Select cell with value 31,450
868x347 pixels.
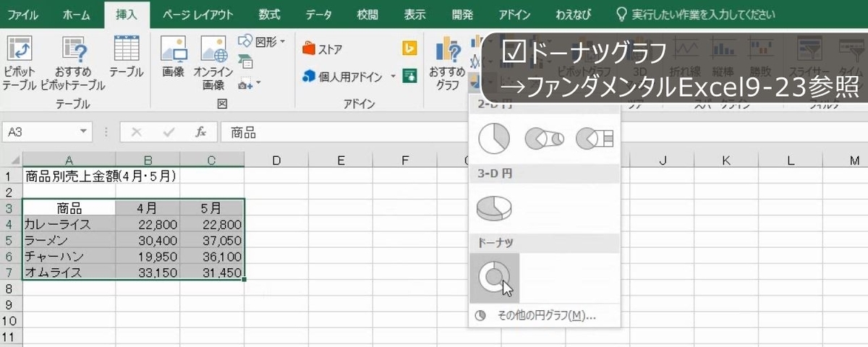click(212, 273)
